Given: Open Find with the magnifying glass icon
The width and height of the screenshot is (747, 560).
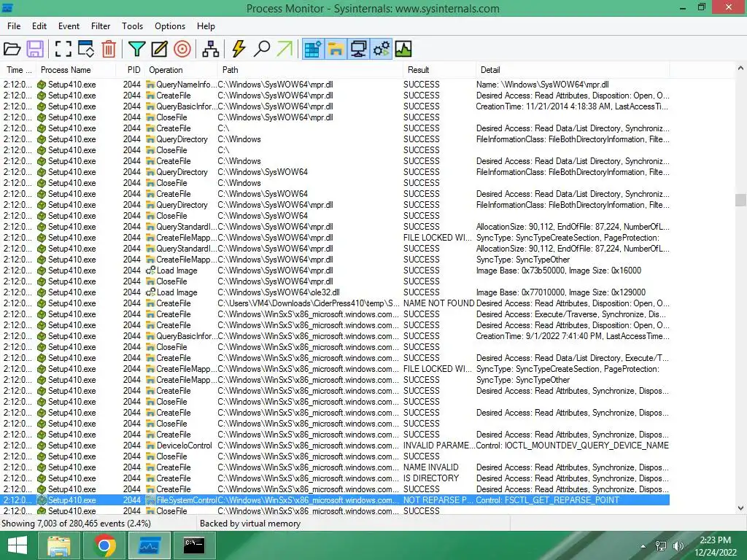Looking at the screenshot, I should click(x=262, y=49).
